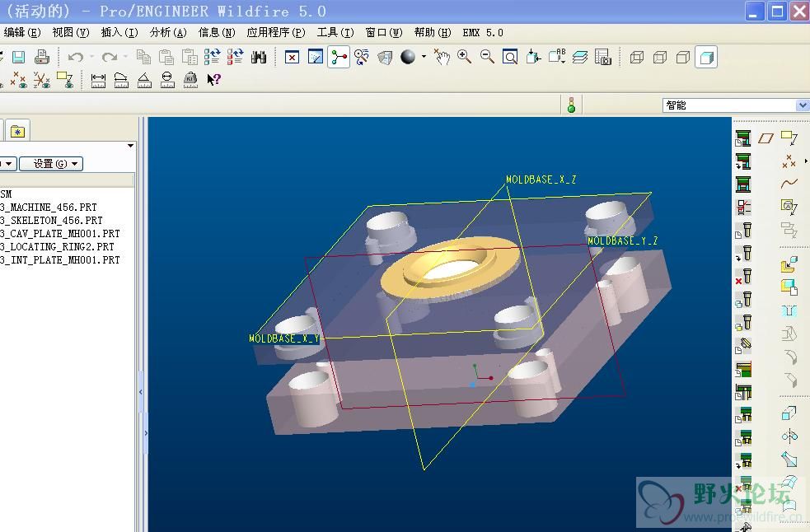Click the Save icon in the toolbar
The image size is (810, 532).
[19, 57]
